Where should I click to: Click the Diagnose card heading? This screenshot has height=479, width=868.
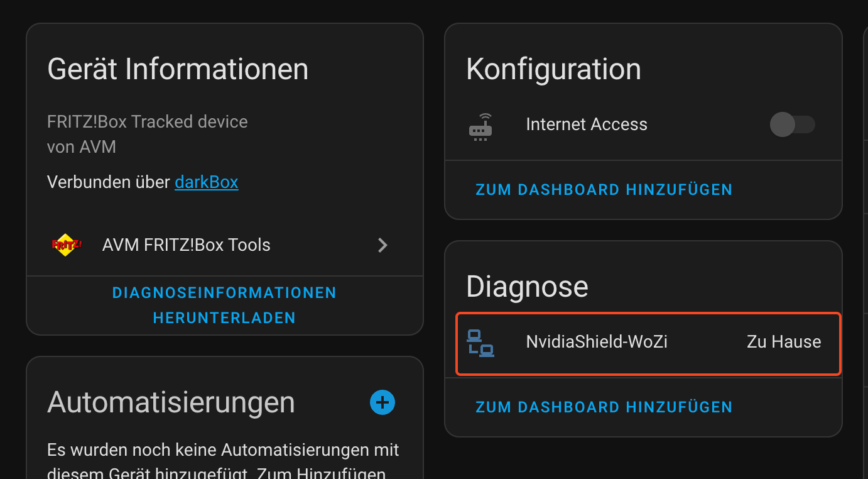(x=527, y=287)
